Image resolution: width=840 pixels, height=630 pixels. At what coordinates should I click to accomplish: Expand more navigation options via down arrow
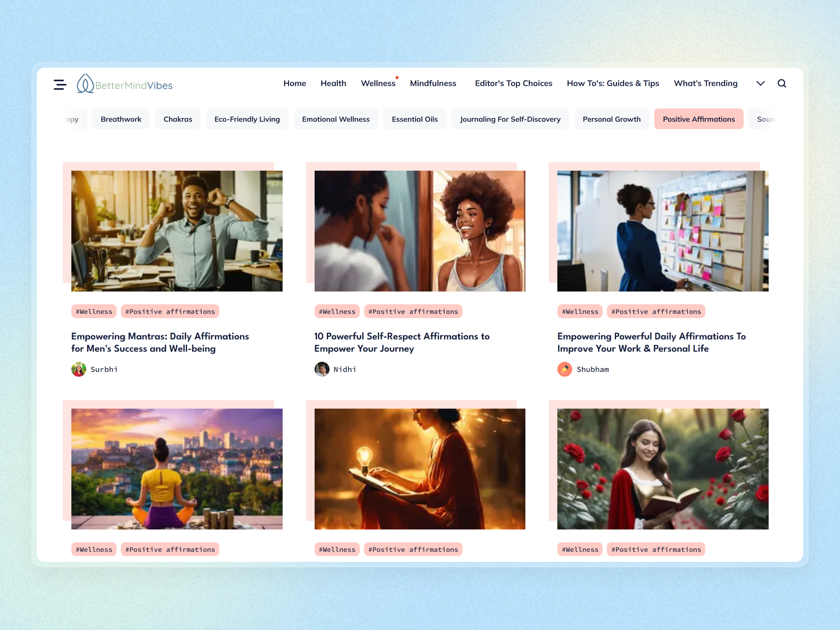(x=761, y=83)
